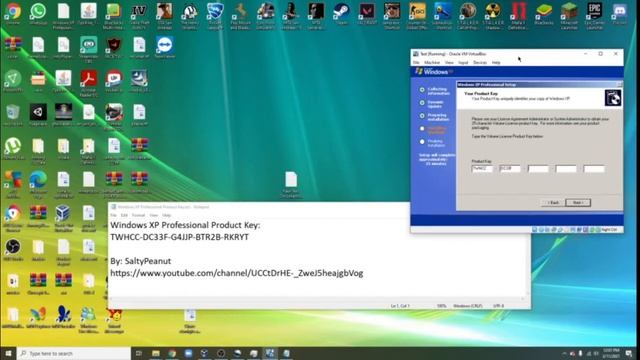Launch the Rocket League desktop shortcut
The width and height of the screenshot is (640, 360).
[x=215, y=11]
